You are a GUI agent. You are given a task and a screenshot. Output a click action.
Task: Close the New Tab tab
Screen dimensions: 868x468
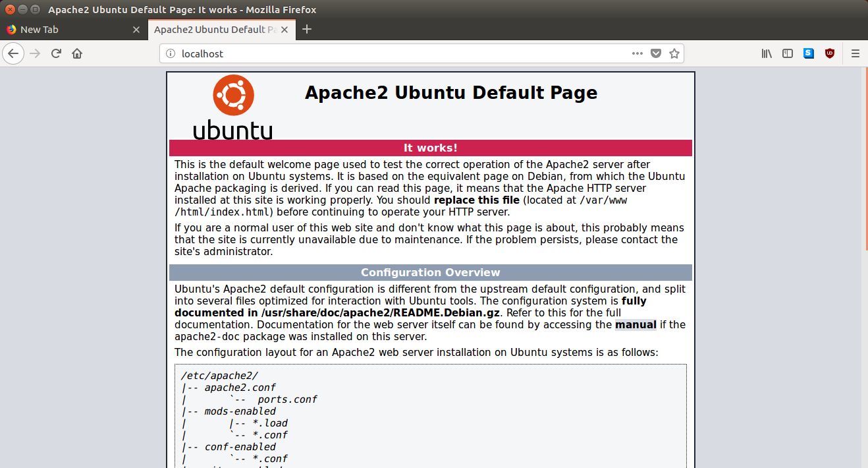click(x=136, y=30)
